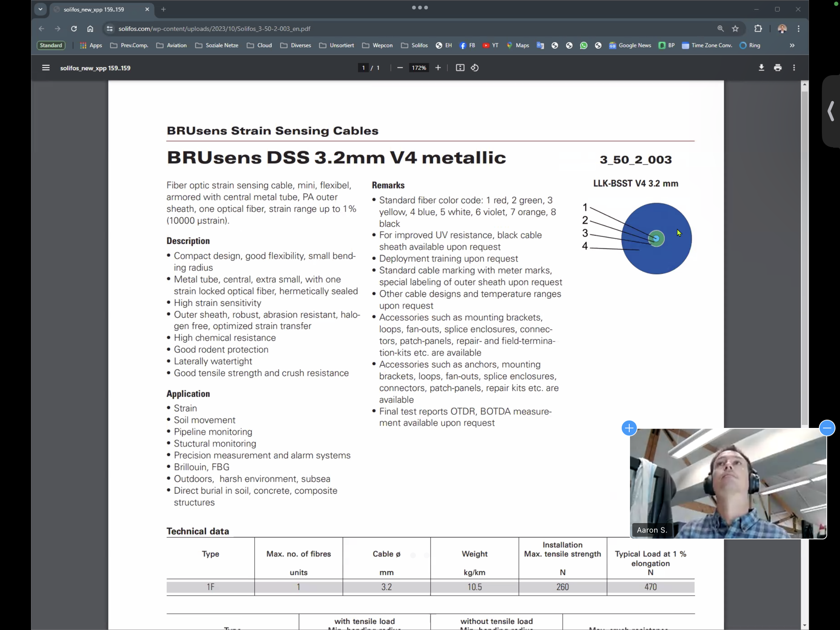Open the Apps grid shortcut
The height and width of the screenshot is (630, 840).
(x=91, y=46)
